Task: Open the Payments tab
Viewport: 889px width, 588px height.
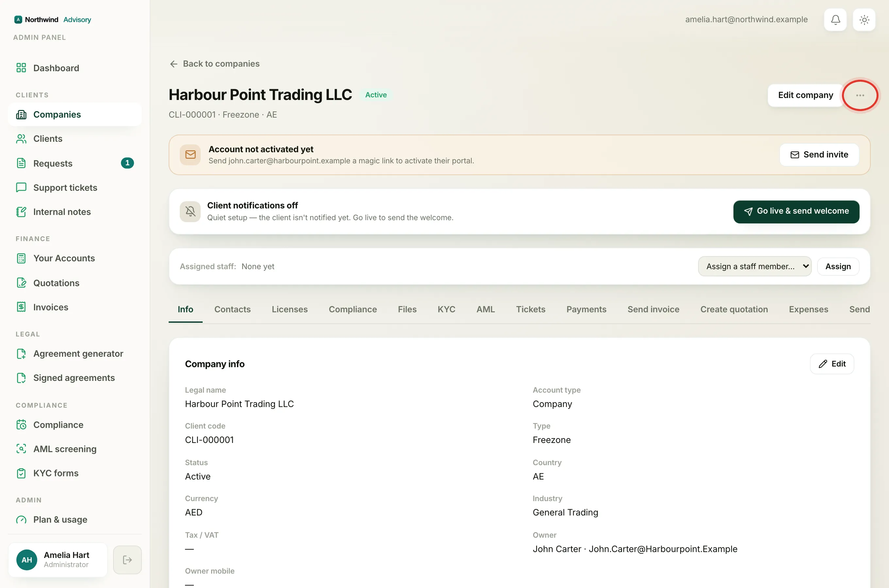Action: tap(586, 309)
